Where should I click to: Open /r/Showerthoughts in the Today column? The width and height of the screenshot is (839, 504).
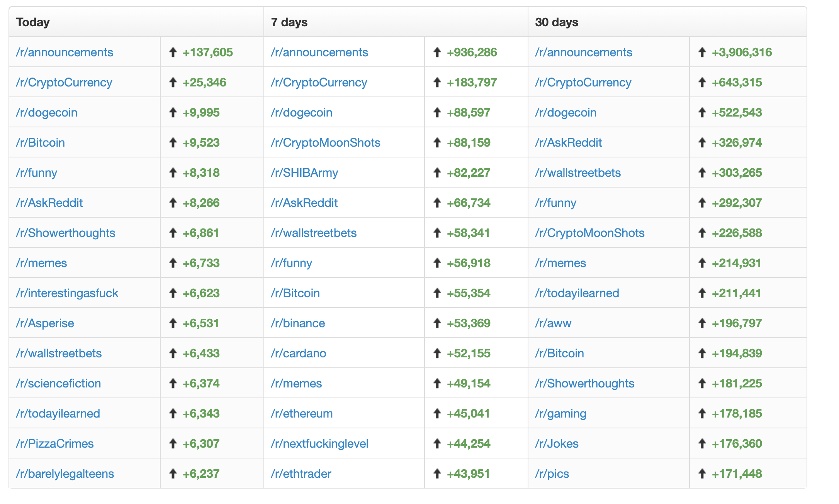(66, 233)
